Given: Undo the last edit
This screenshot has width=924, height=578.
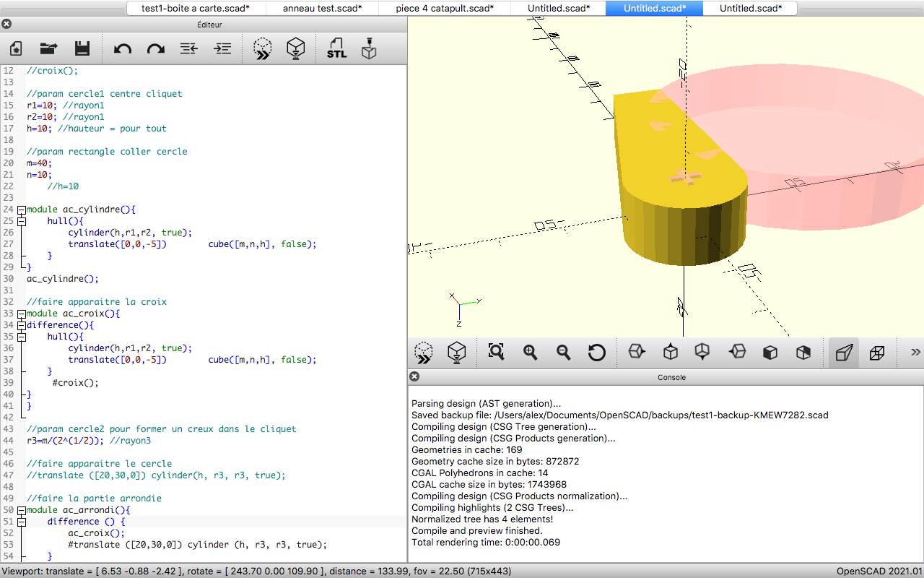Looking at the screenshot, I should tap(123, 49).
